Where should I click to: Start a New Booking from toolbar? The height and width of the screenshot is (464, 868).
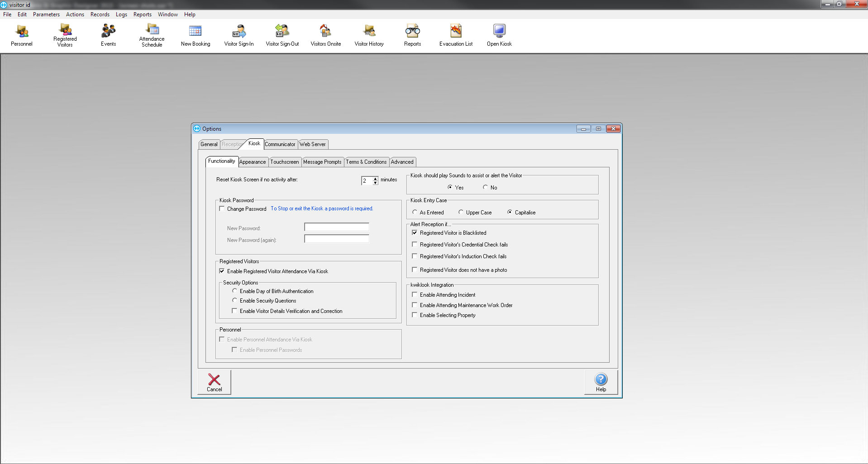pyautogui.click(x=196, y=35)
